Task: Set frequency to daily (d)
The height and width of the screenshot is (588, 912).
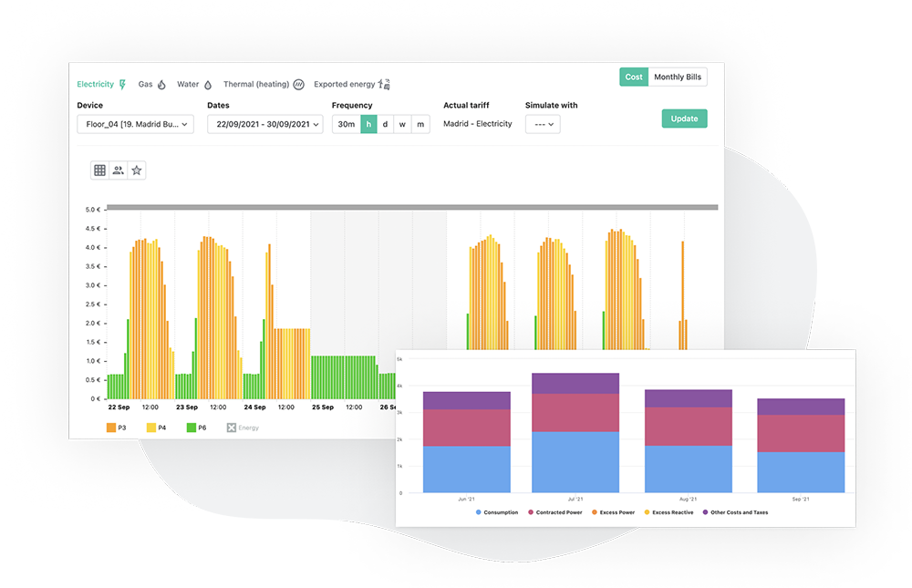Action: 385,124
